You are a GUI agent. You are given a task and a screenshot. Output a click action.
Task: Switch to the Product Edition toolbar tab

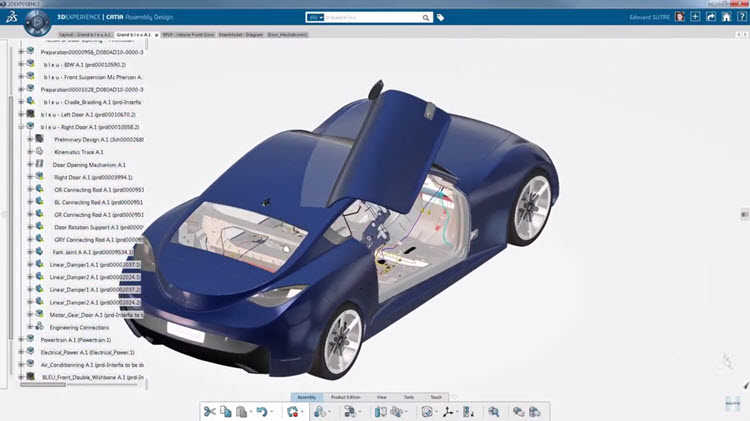pyautogui.click(x=344, y=397)
